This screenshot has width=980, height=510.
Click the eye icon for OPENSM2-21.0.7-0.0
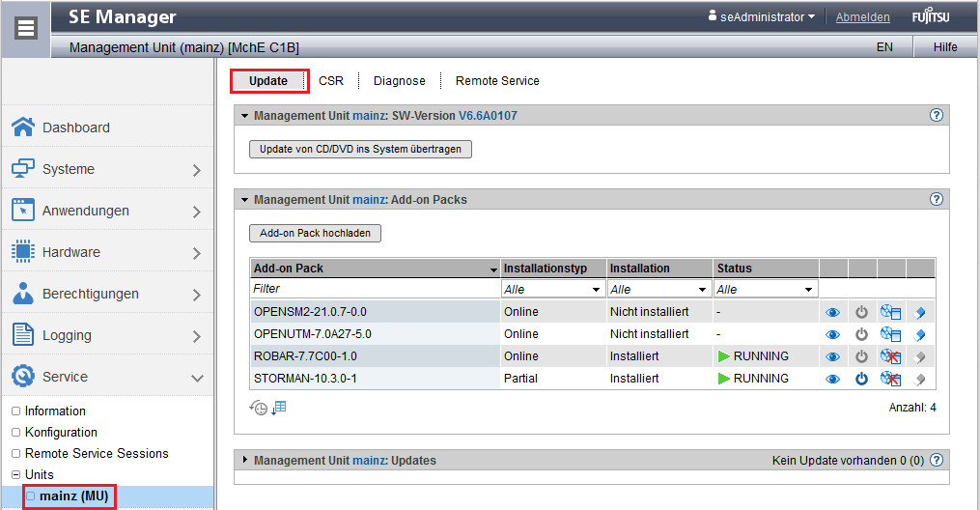832,312
